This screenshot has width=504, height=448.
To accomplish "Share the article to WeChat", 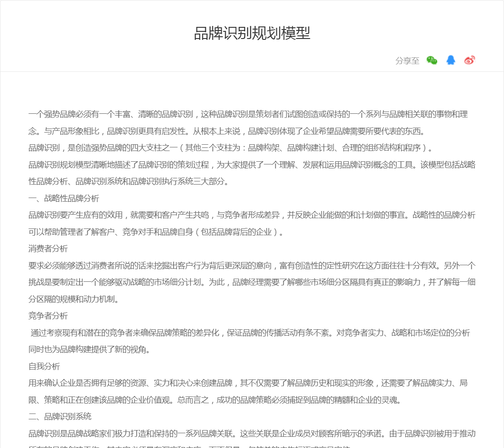I will coord(432,60).
